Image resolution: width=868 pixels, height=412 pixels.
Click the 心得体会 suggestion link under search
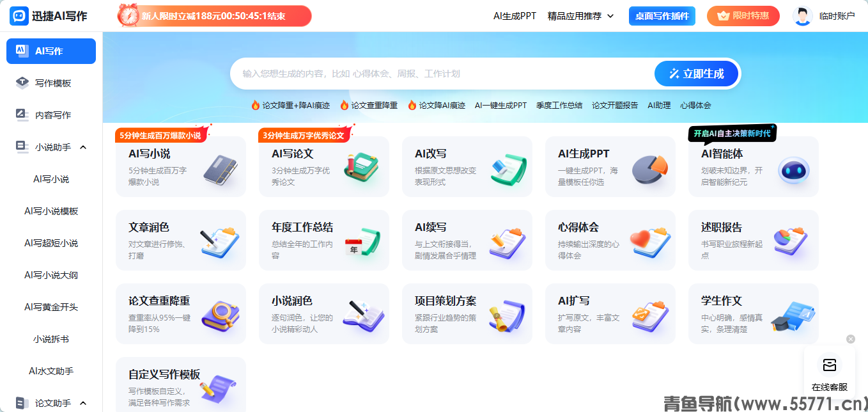[695, 106]
